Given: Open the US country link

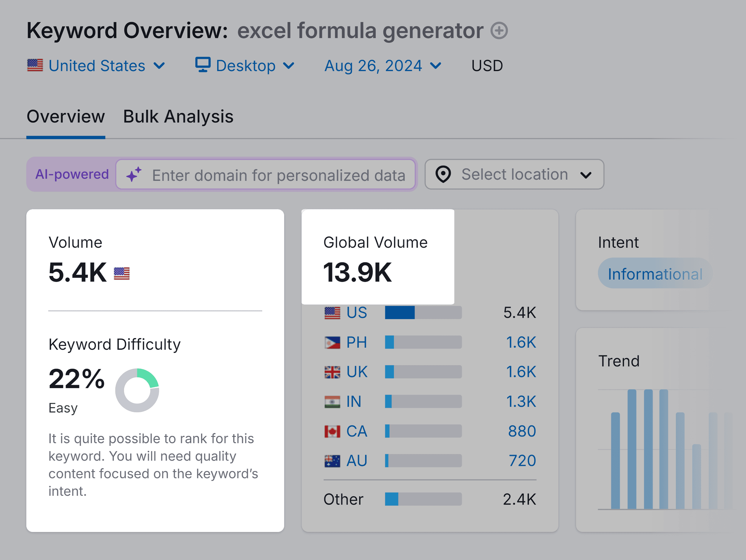Looking at the screenshot, I should pyautogui.click(x=357, y=313).
